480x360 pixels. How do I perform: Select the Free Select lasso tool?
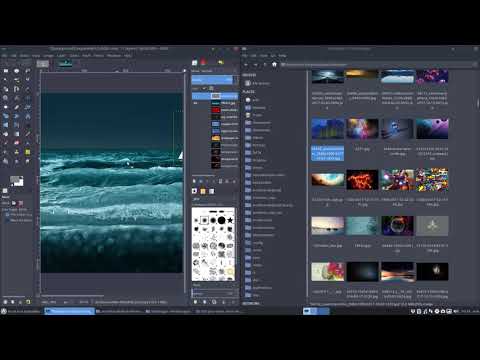tap(27, 71)
